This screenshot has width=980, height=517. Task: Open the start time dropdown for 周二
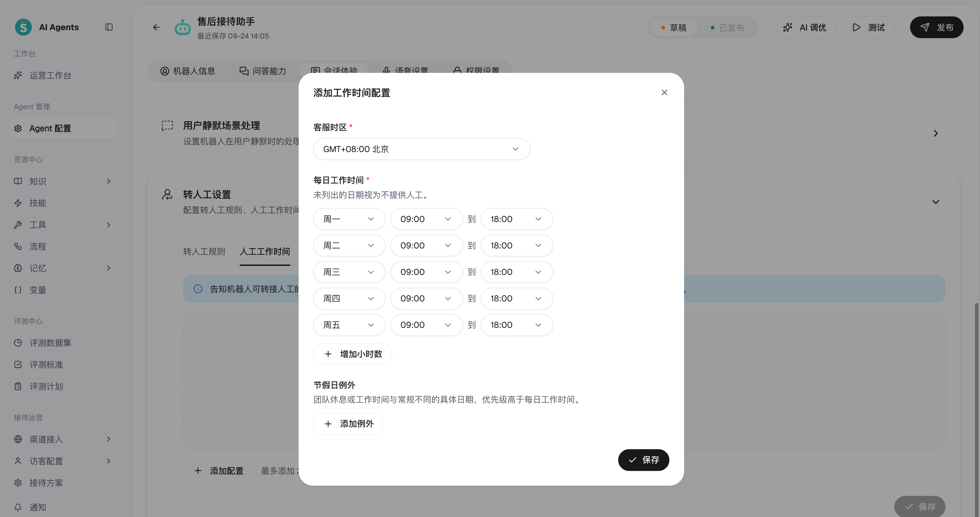click(x=426, y=245)
